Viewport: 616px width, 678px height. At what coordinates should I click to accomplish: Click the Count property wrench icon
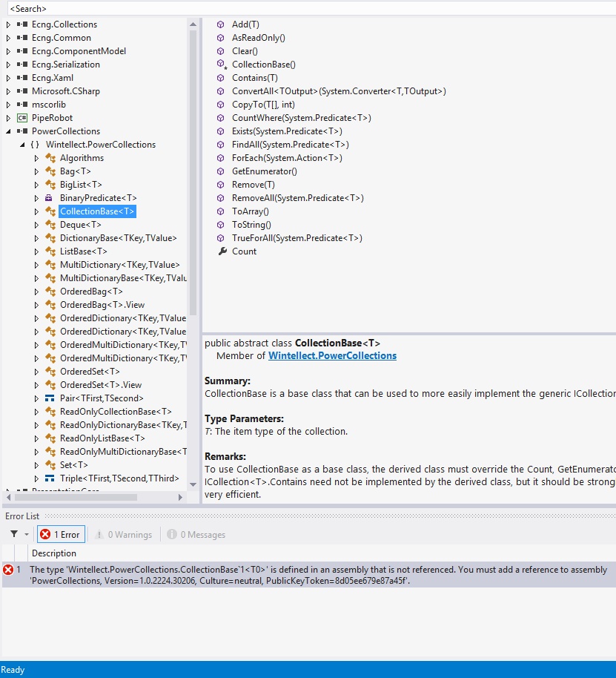222,251
